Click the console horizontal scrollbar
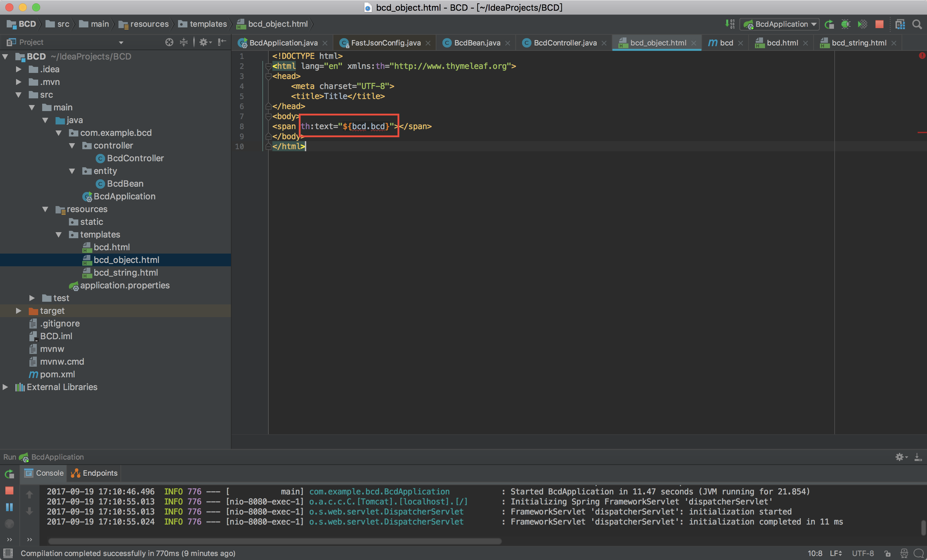The height and width of the screenshot is (560, 927). point(275,541)
